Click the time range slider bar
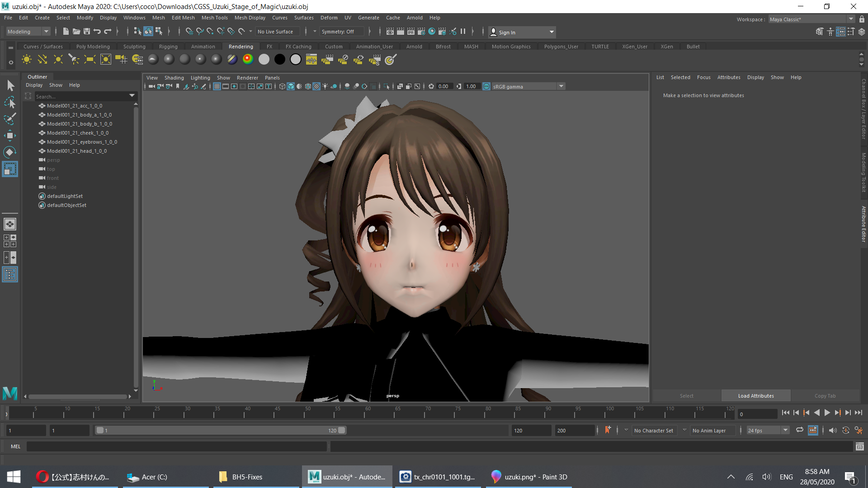This screenshot has width=868, height=488. [x=221, y=430]
